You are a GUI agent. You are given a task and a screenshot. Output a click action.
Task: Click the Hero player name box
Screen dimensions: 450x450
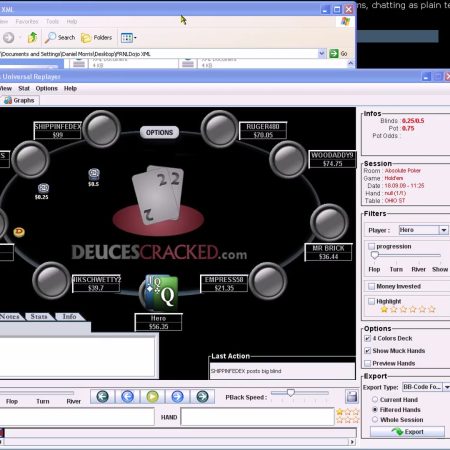tap(158, 322)
